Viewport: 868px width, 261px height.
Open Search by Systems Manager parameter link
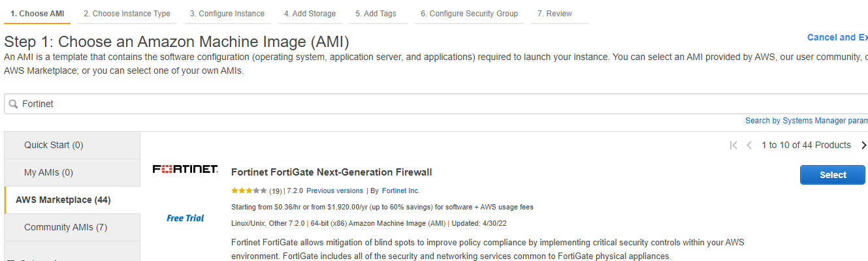coord(807,121)
